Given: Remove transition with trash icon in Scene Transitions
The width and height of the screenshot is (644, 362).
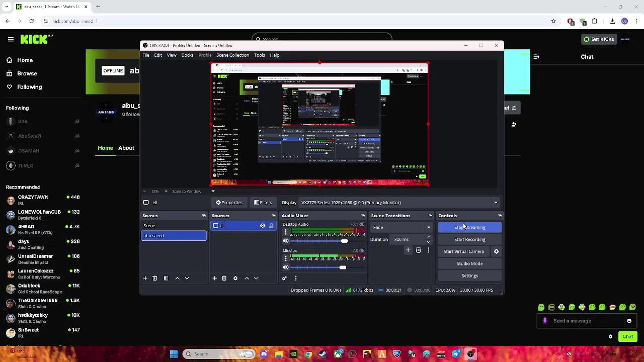Looking at the screenshot, I should (418, 250).
